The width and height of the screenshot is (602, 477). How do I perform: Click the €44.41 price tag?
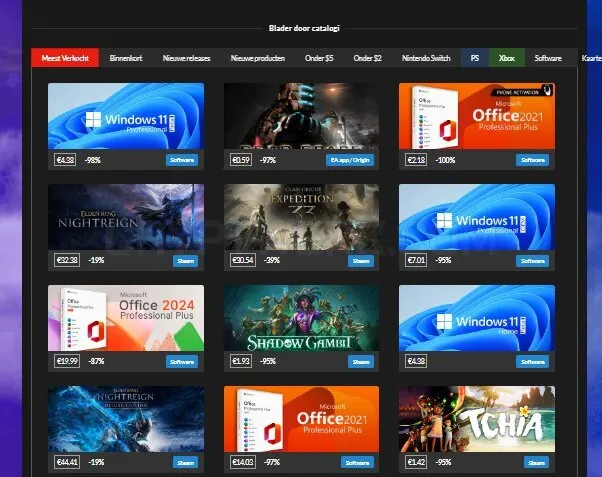[67, 462]
